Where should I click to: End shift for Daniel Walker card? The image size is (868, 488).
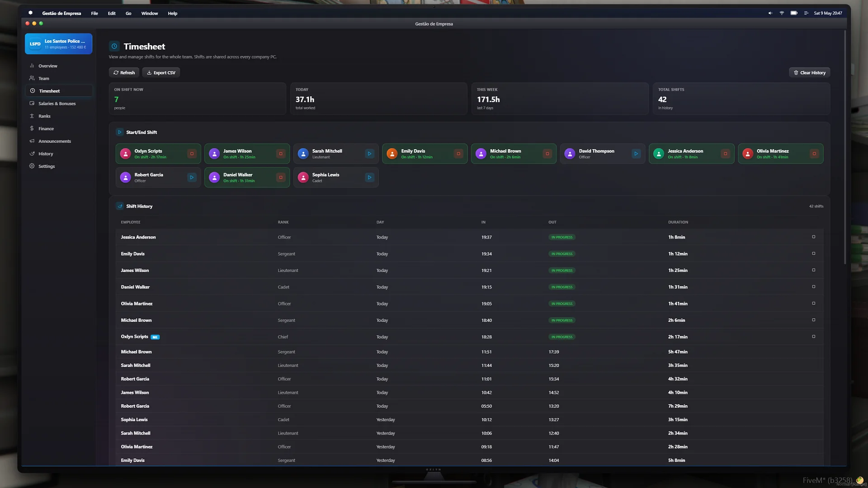(281, 177)
